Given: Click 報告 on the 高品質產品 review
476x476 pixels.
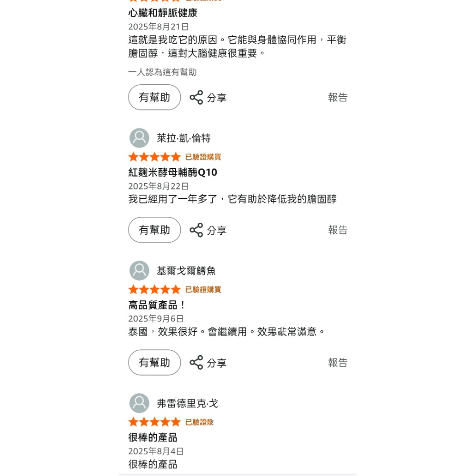Looking at the screenshot, I should [x=338, y=362].
